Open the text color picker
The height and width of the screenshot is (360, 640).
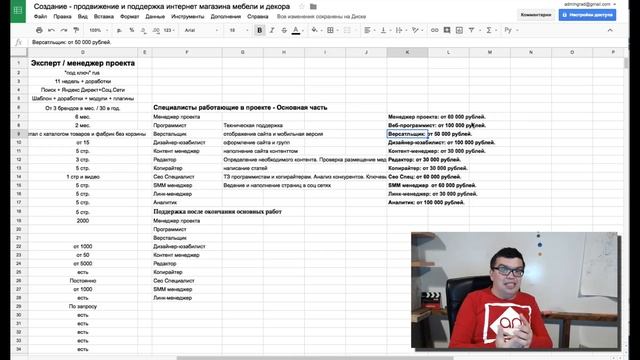[x=296, y=30]
